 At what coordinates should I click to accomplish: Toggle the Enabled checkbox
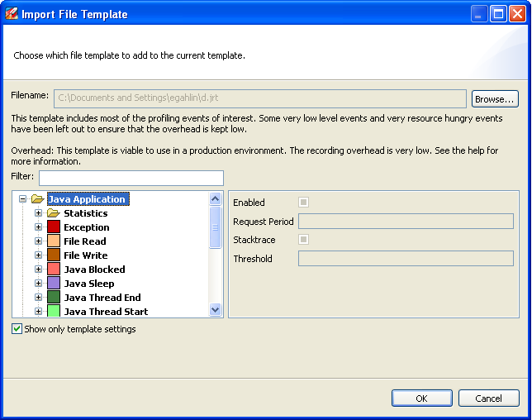pos(303,203)
